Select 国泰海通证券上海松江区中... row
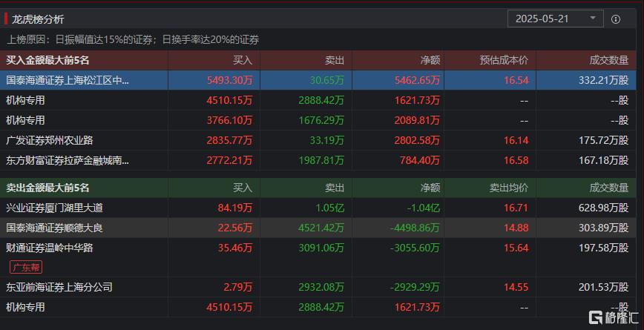Image resolution: width=644 pixels, height=330 pixels. [318, 80]
